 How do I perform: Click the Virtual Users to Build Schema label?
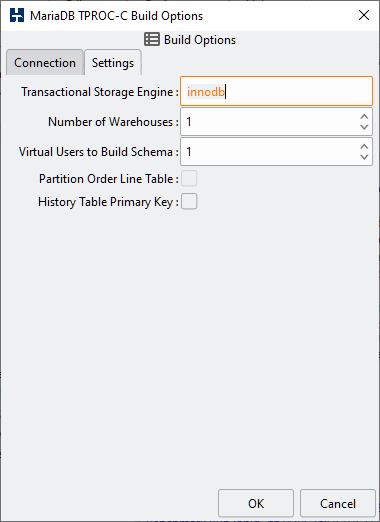99,152
